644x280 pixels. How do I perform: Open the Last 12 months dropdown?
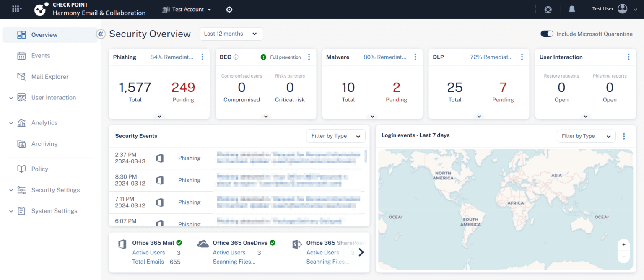click(231, 34)
